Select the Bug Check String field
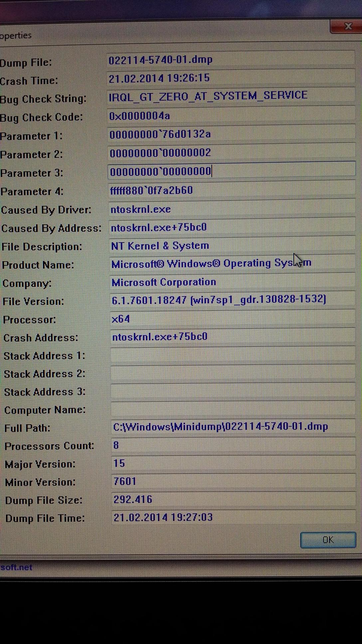Viewport: 362px width, 644px height. click(231, 97)
